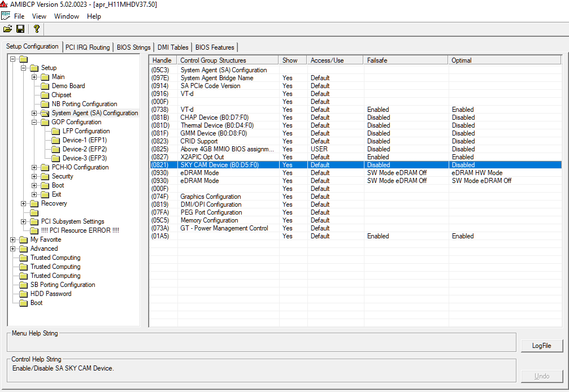The height and width of the screenshot is (392, 569).
Task: Click the ROM document icon beside File
Action: (x=6, y=16)
